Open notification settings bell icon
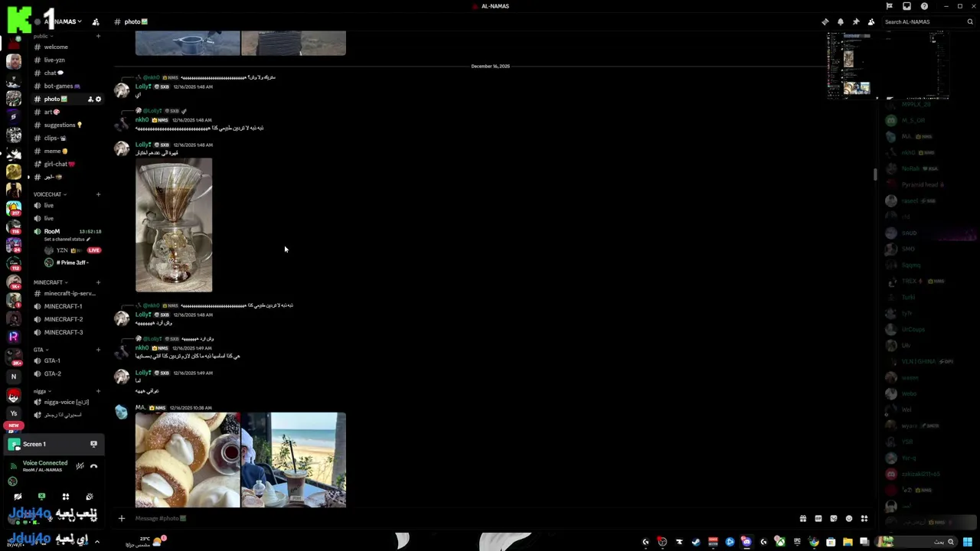Image resolution: width=980 pixels, height=551 pixels. coord(840,21)
